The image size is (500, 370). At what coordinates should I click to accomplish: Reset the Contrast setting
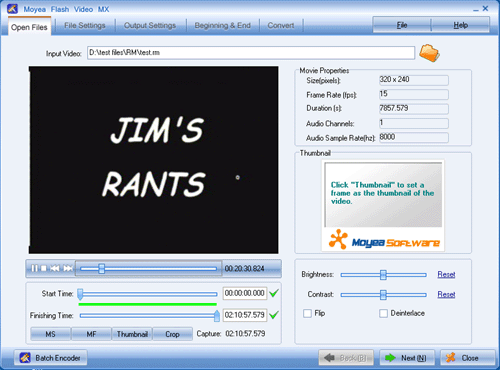[446, 294]
